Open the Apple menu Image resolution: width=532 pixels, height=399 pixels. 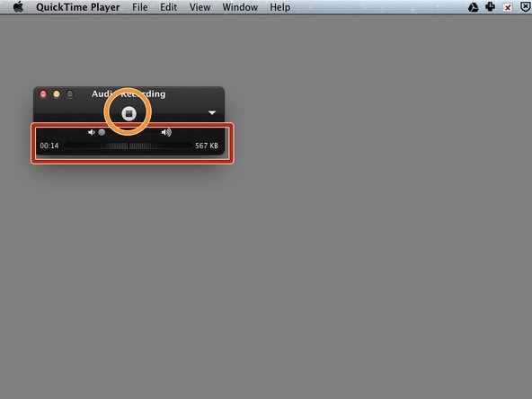point(18,7)
